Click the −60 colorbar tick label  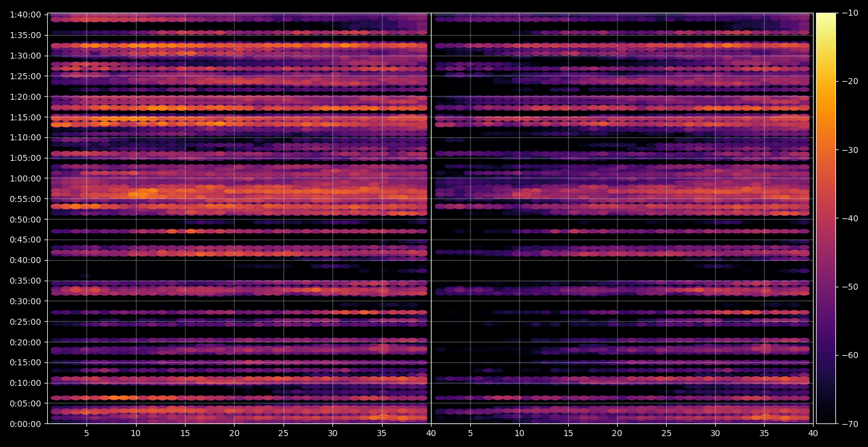[850, 354]
